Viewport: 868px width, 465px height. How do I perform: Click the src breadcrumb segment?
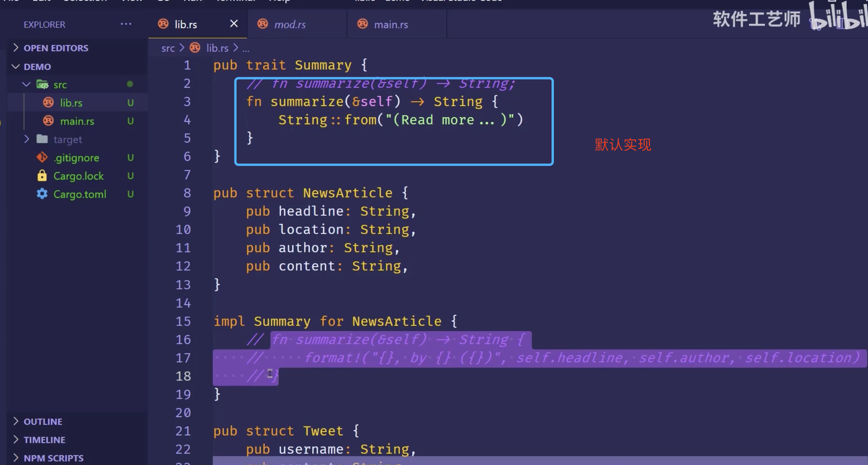(168, 48)
